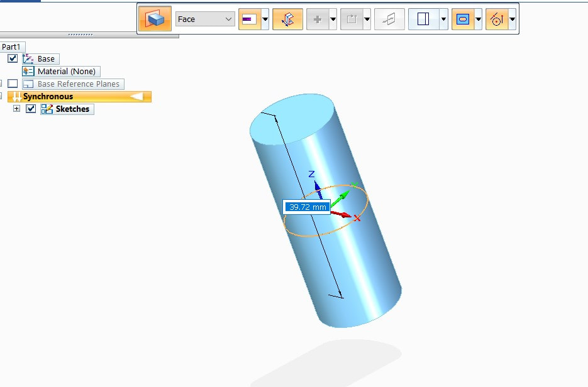The width and height of the screenshot is (588, 387).
Task: Click the Part1 tab label
Action: coord(12,46)
